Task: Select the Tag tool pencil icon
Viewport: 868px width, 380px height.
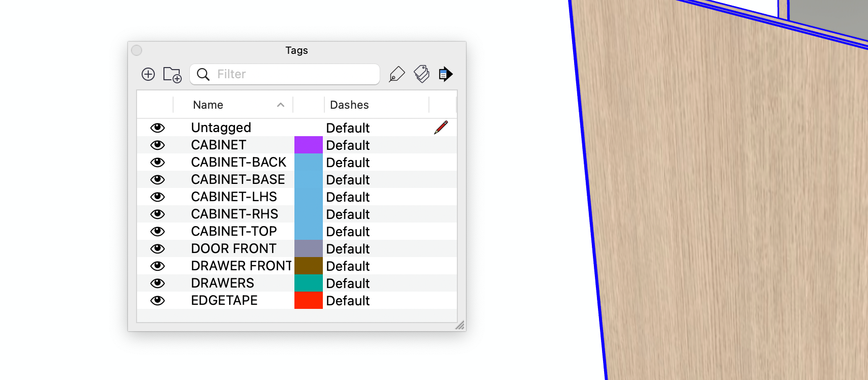Action: pyautogui.click(x=396, y=74)
